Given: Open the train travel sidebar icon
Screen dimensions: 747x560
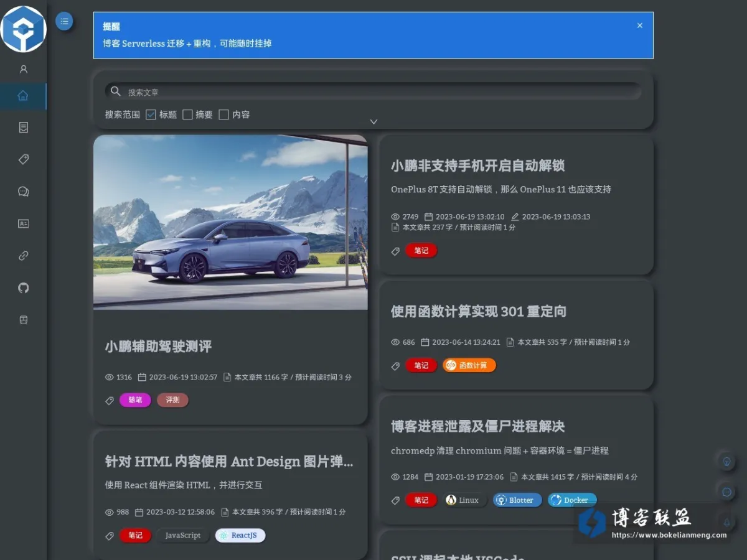Looking at the screenshot, I should [x=23, y=320].
